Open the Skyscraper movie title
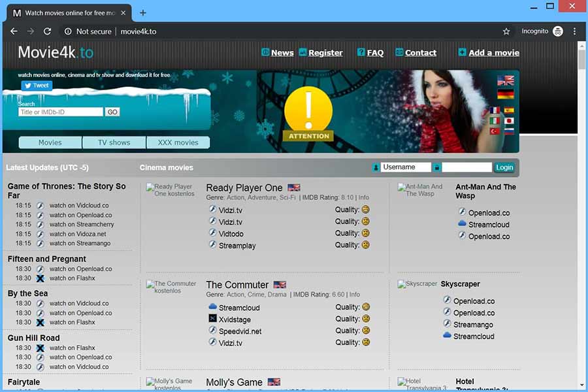 tap(460, 284)
